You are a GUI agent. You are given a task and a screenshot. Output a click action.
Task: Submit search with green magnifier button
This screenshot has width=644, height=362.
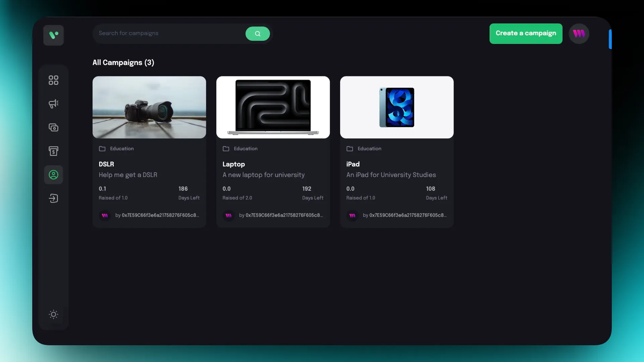(x=258, y=34)
